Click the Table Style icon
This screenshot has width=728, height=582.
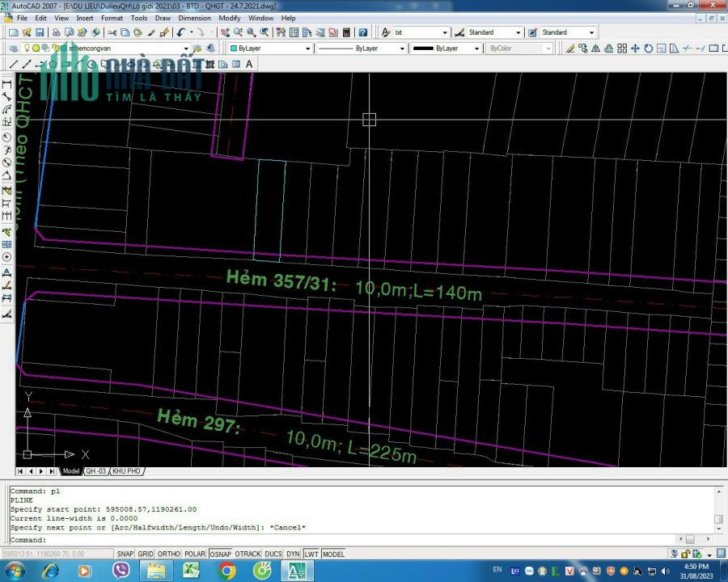pos(532,32)
